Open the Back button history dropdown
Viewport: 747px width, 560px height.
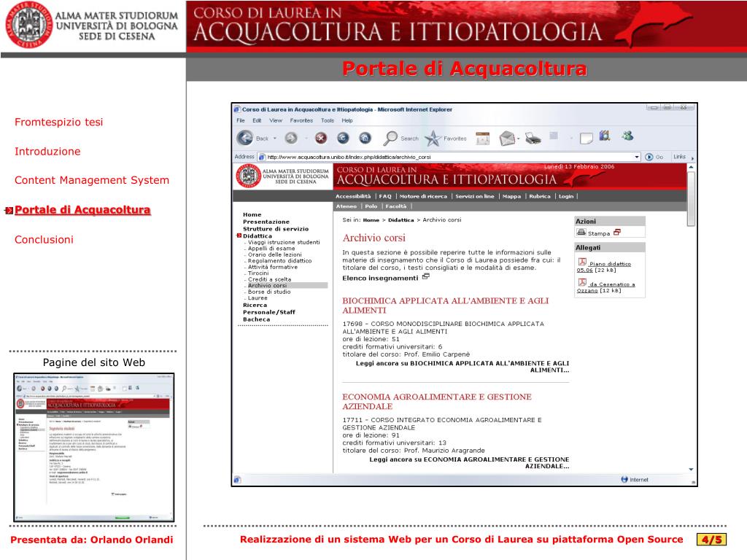point(275,139)
